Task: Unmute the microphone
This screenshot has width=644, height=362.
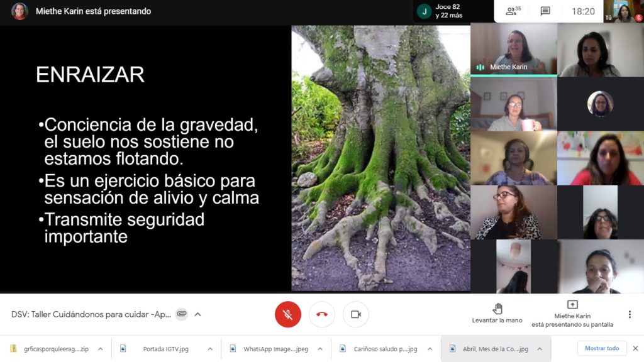Action: pos(288,314)
